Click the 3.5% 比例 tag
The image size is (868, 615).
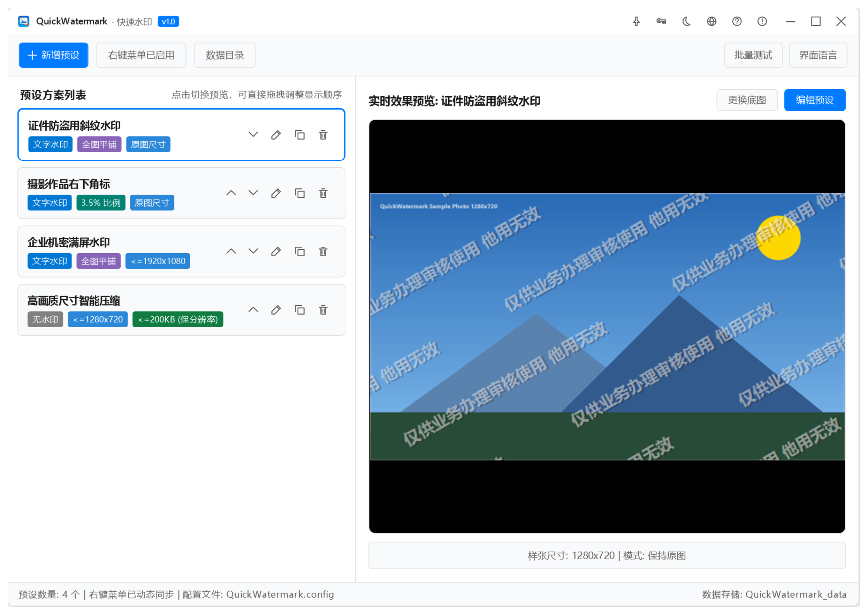point(101,203)
